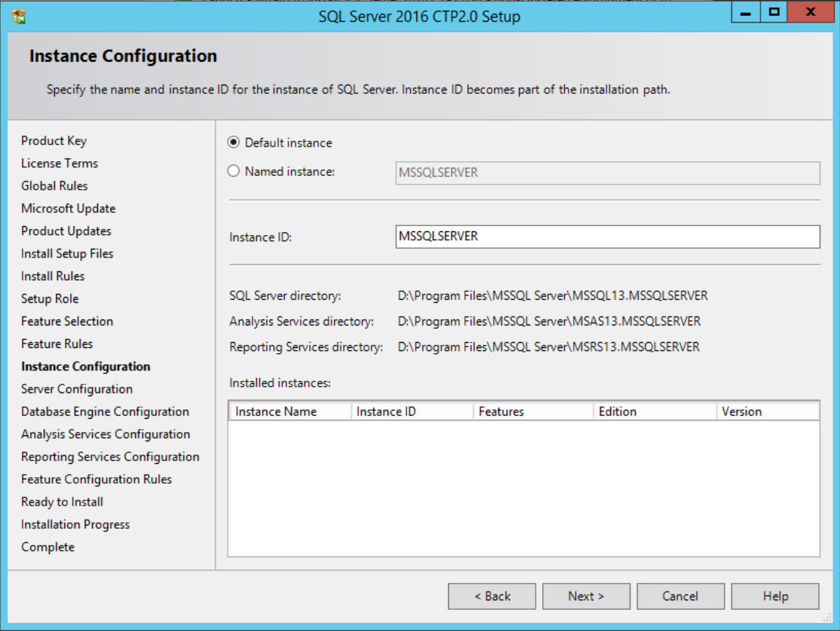Select Install Rules step in sidebar
Screen dimensions: 840x631
coord(53,276)
